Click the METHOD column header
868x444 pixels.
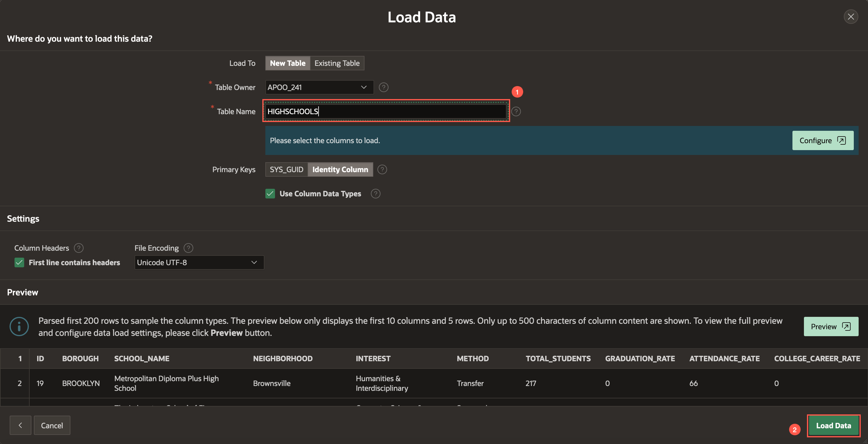click(472, 359)
